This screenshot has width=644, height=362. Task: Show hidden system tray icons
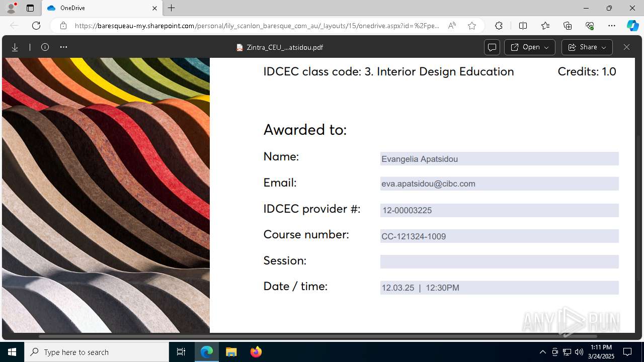click(x=542, y=352)
